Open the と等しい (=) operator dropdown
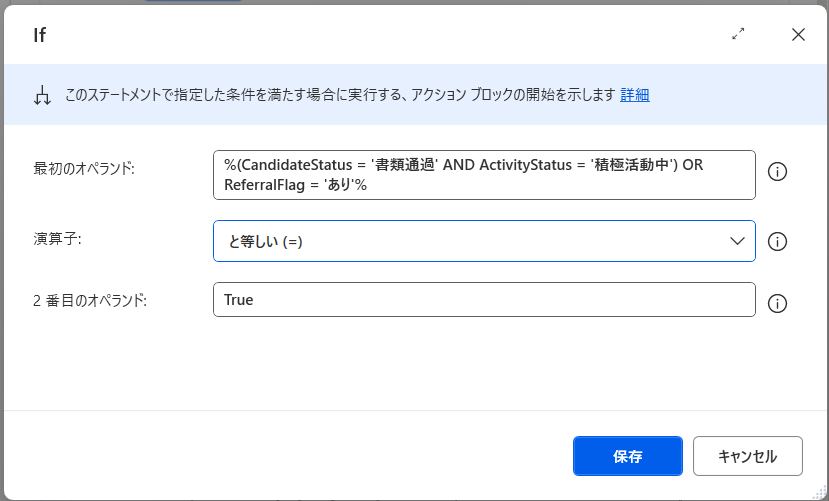 click(470, 241)
